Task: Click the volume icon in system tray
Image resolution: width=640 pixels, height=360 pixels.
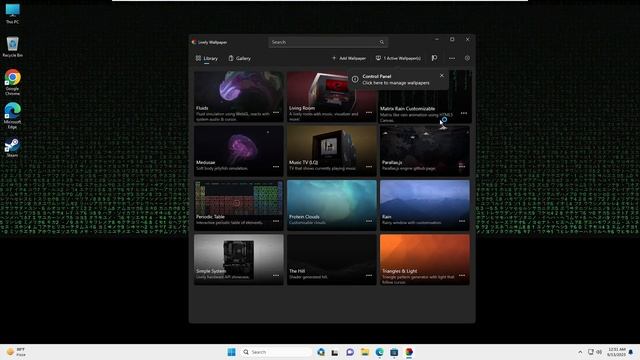Action: tap(599, 352)
